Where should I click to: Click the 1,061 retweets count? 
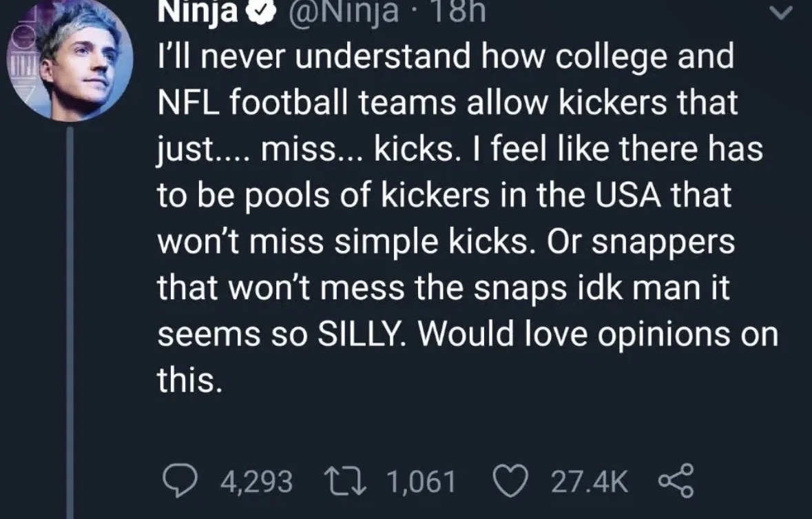(x=420, y=481)
